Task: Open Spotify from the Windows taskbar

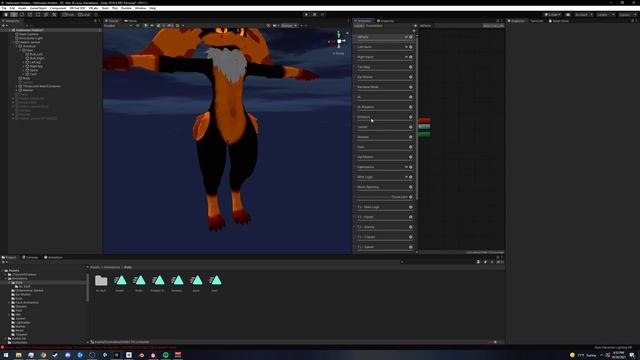Action: (166, 355)
